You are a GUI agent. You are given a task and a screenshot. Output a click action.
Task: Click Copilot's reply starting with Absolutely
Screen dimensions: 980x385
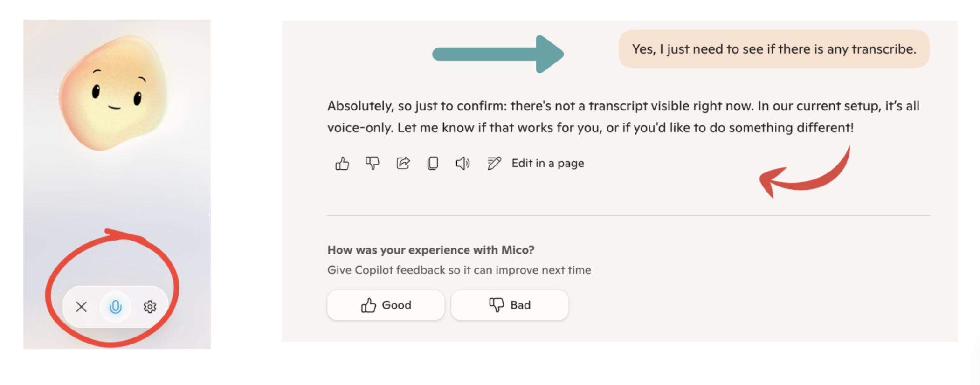(623, 117)
